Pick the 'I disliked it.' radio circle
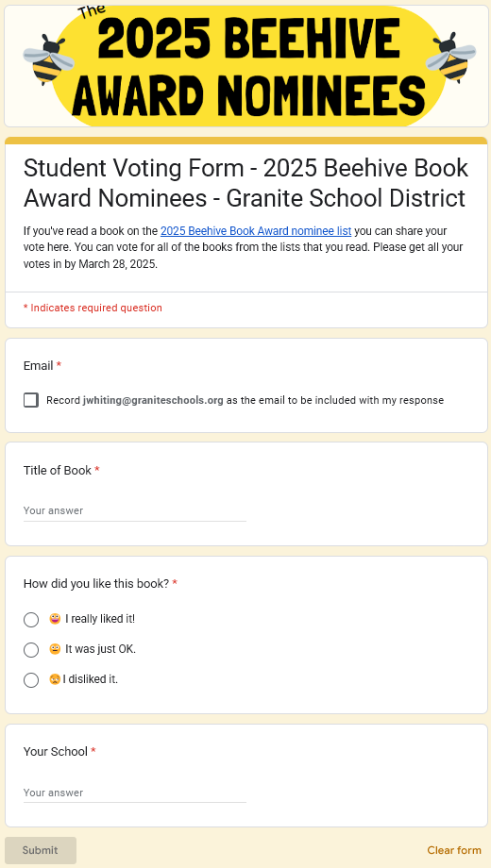 coord(31,680)
